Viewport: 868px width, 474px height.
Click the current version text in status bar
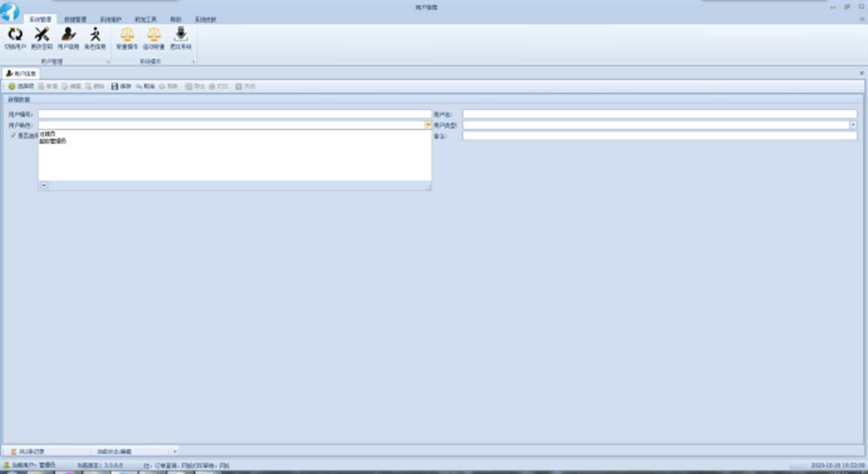pyautogui.click(x=100, y=465)
